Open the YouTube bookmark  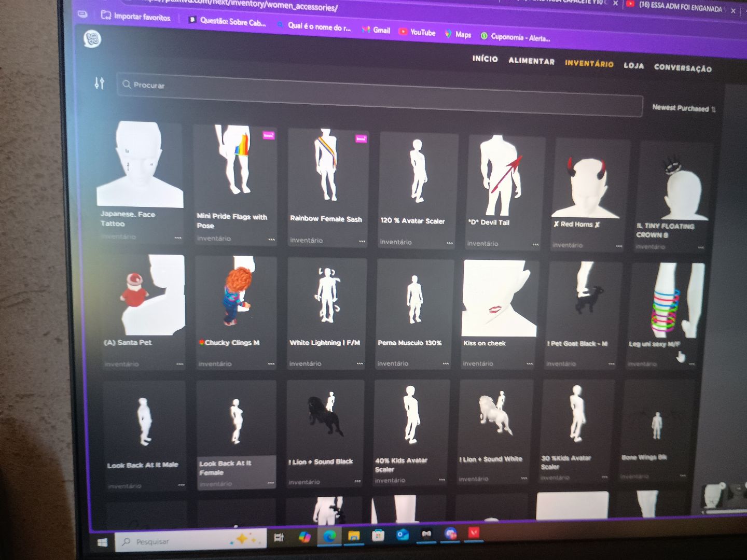417,32
